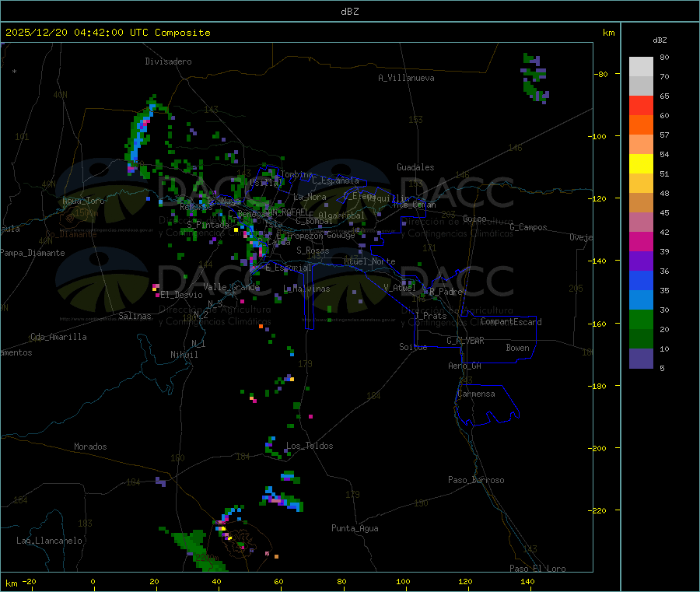The width and height of the screenshot is (700, 592).
Task: Click the La_Nora location label
Action: click(310, 197)
